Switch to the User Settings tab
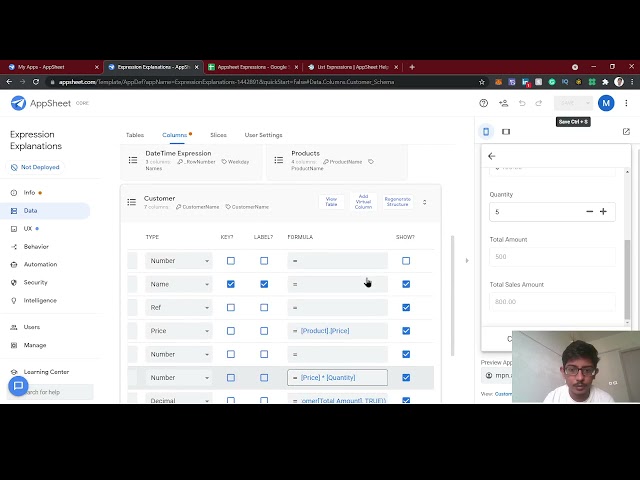The height and width of the screenshot is (480, 640). pyautogui.click(x=263, y=135)
